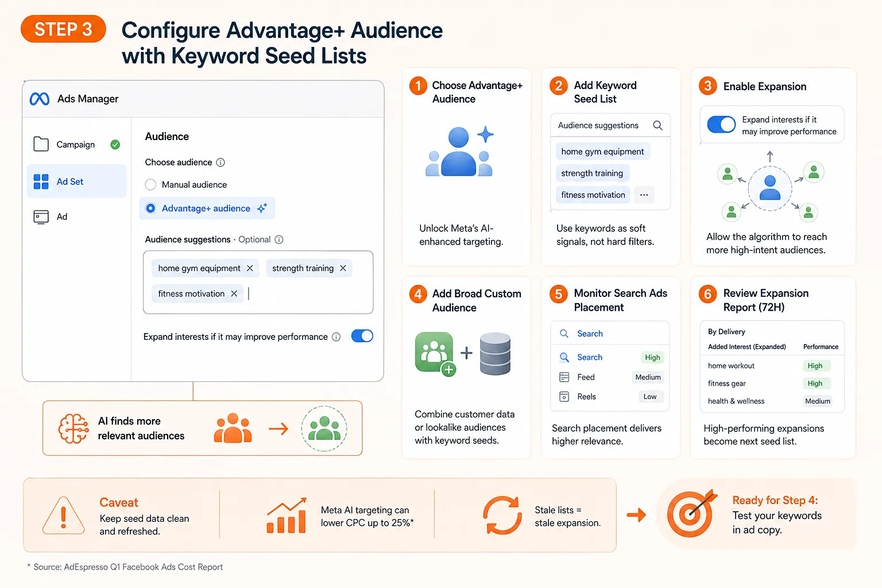Click the 'fitness gear' row text
The height and width of the screenshot is (588, 882).
click(727, 384)
